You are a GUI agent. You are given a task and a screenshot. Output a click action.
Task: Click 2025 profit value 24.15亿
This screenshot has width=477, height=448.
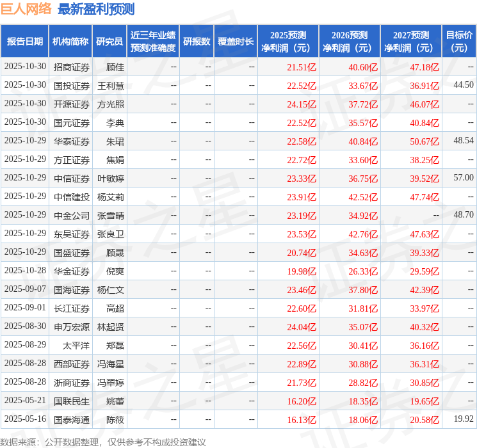click(302, 104)
